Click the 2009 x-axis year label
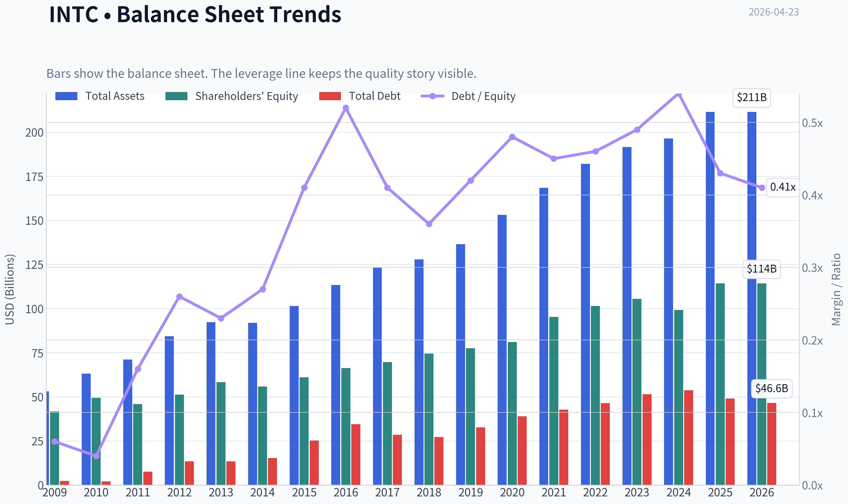Screen dimensions: 848x504 [54, 492]
